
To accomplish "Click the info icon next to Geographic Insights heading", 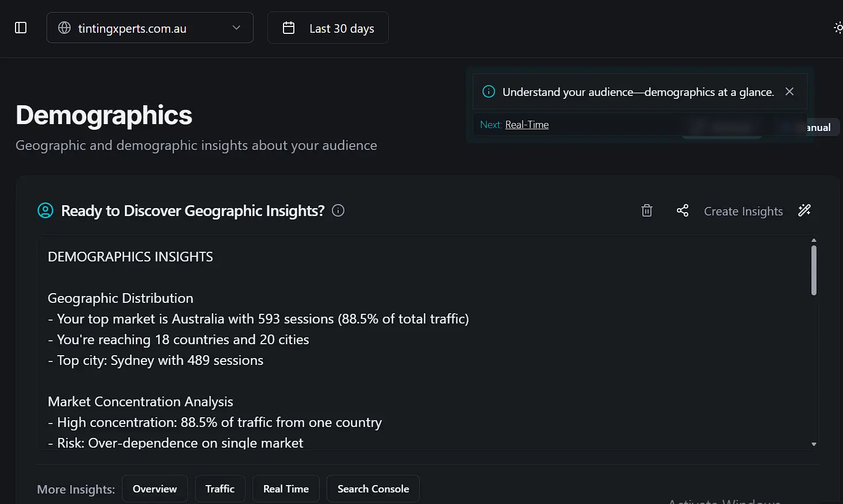I will [338, 210].
